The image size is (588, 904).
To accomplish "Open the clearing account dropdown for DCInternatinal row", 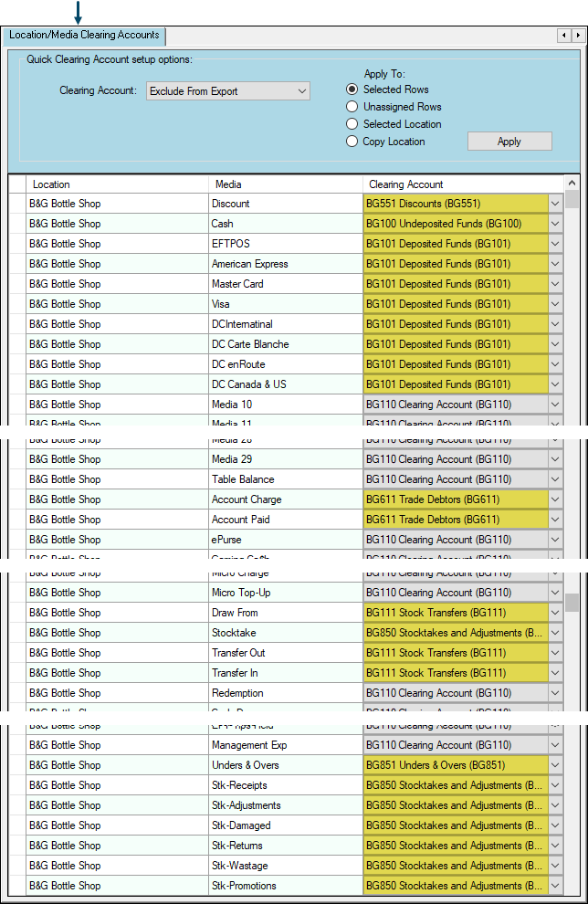I will point(555,324).
